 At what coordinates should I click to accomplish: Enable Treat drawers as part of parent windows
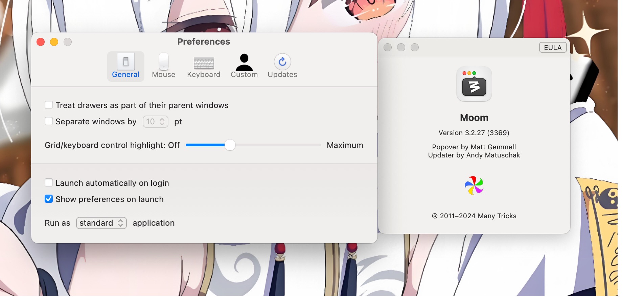(49, 105)
